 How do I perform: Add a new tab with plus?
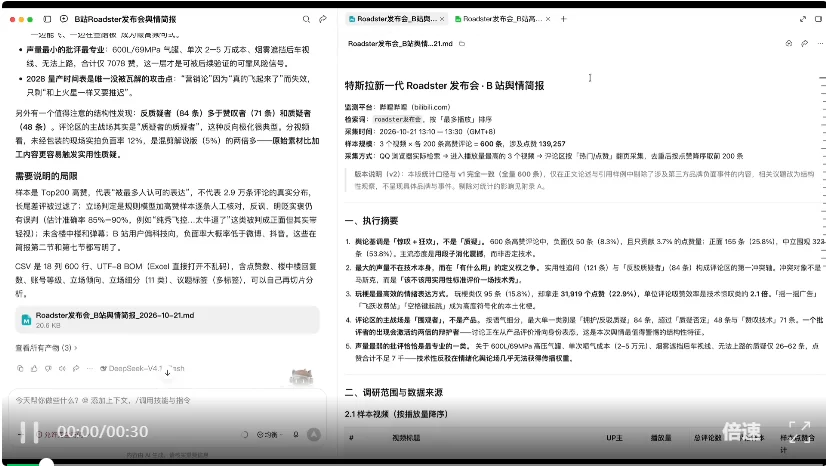(564, 19)
